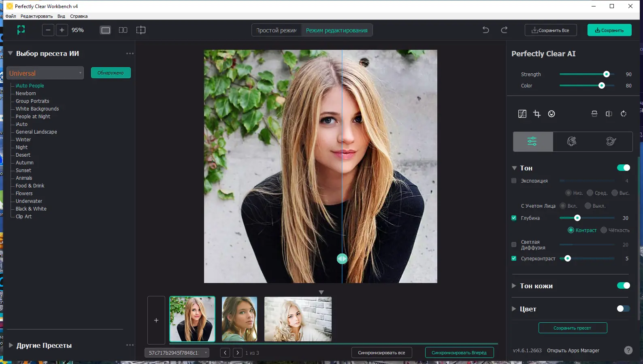Adjust the Глубина slider handle
The image size is (643, 364).
[x=577, y=218]
